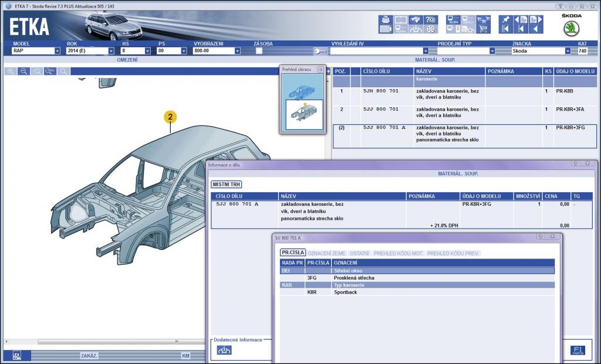This screenshot has width=601, height=364.
Task: Click callout number 2 on the body illustration
Action: coord(170,117)
